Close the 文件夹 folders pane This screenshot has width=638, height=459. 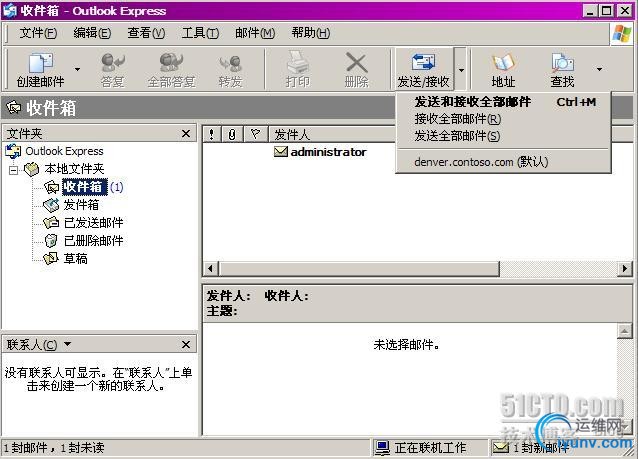click(186, 133)
